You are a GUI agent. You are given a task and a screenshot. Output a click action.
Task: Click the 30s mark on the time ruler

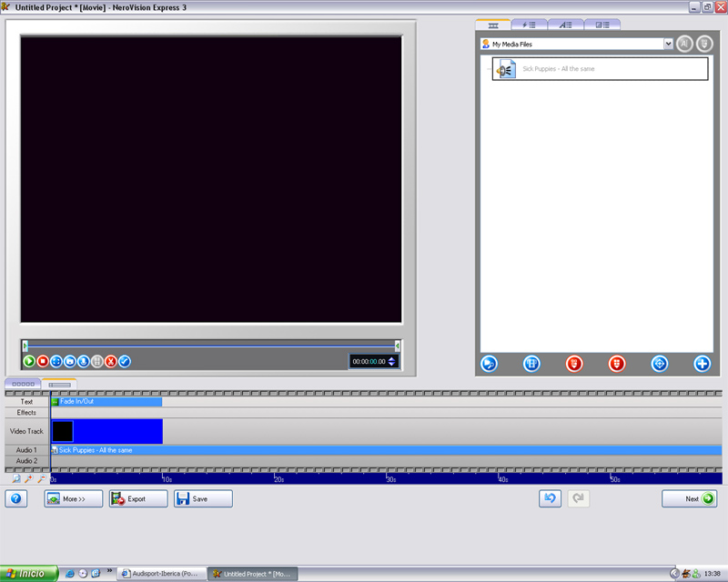pyautogui.click(x=391, y=479)
